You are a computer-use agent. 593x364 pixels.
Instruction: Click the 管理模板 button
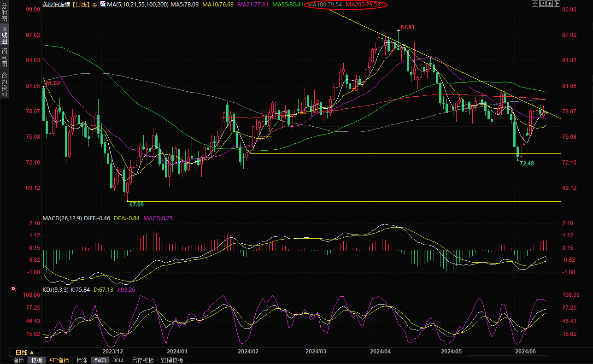(172, 360)
